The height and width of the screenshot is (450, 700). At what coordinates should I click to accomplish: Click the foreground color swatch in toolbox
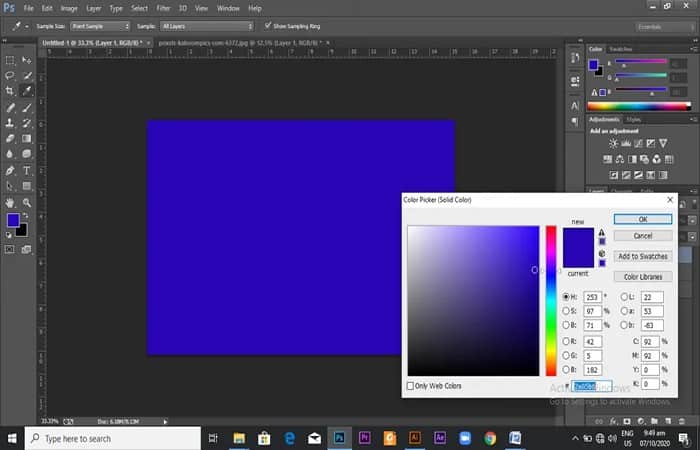[x=13, y=220]
